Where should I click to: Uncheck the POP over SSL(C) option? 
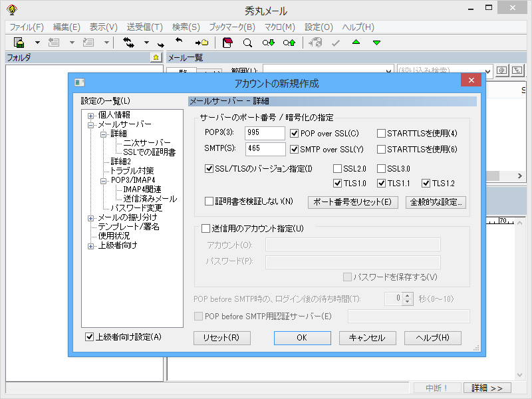tap(294, 132)
